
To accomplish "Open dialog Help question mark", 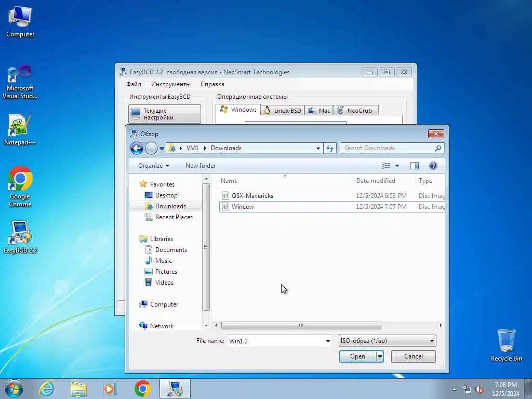I will click(433, 166).
